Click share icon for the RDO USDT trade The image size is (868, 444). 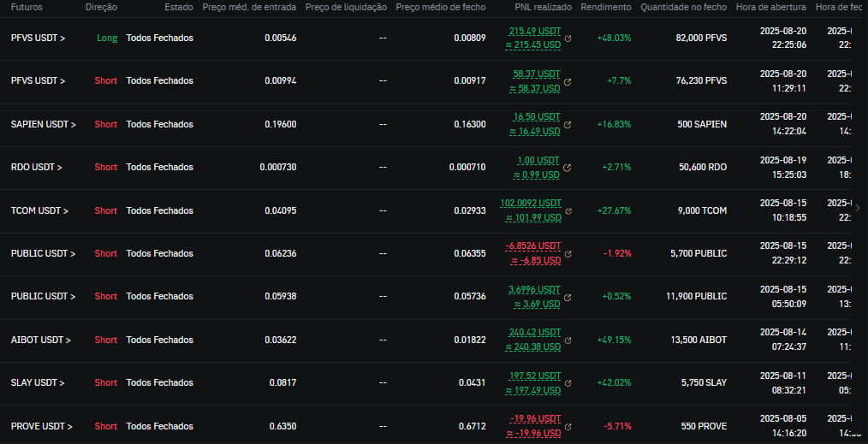568,168
